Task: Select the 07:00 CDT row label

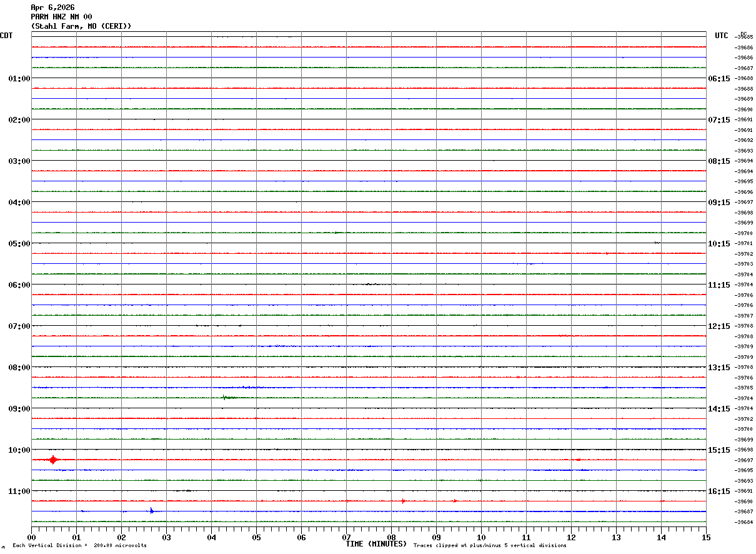Action: 19,326
